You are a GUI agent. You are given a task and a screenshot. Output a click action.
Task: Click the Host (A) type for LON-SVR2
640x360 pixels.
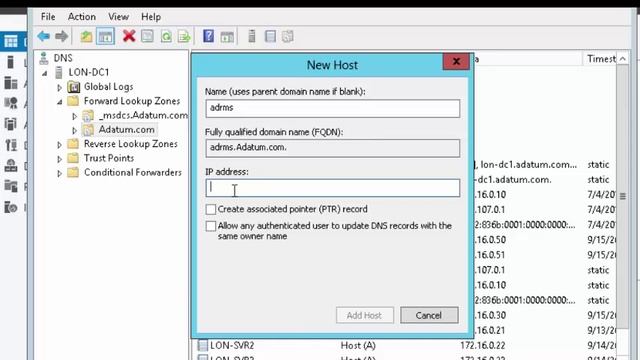358,345
